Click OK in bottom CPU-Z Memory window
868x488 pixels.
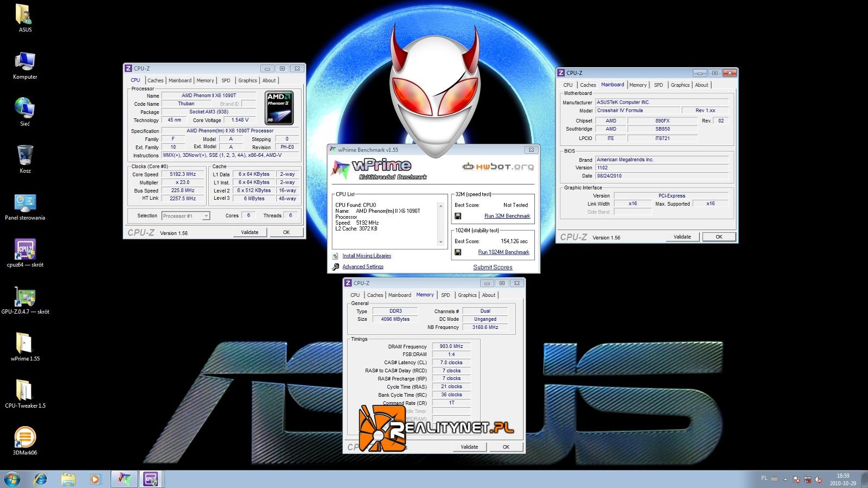pyautogui.click(x=506, y=447)
